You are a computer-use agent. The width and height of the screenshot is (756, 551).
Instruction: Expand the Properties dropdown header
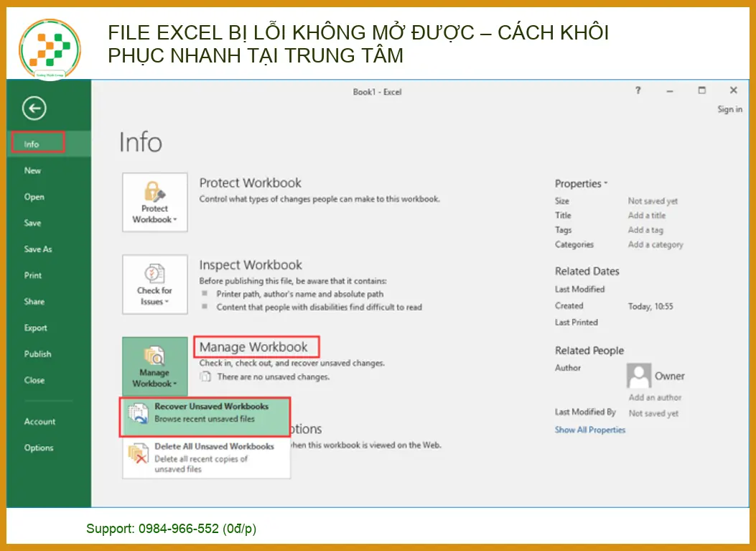point(581,184)
